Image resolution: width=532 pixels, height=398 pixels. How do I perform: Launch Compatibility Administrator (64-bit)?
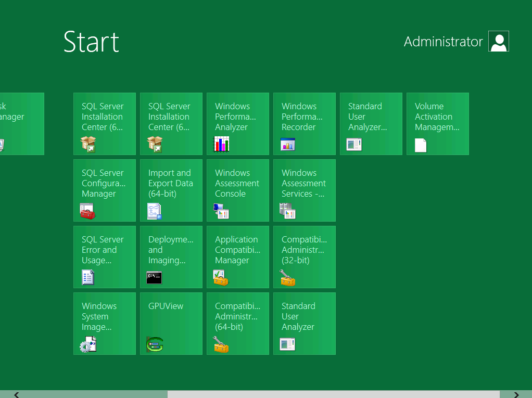[237, 324]
